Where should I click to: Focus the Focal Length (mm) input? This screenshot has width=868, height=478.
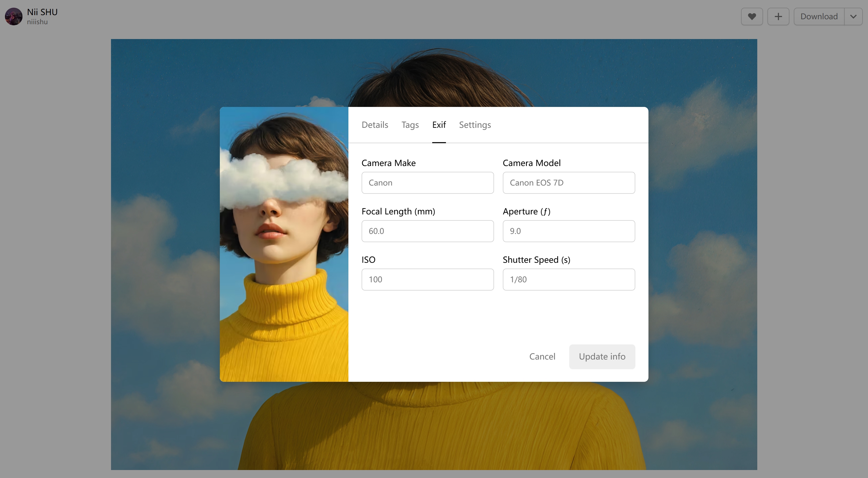[x=428, y=231]
